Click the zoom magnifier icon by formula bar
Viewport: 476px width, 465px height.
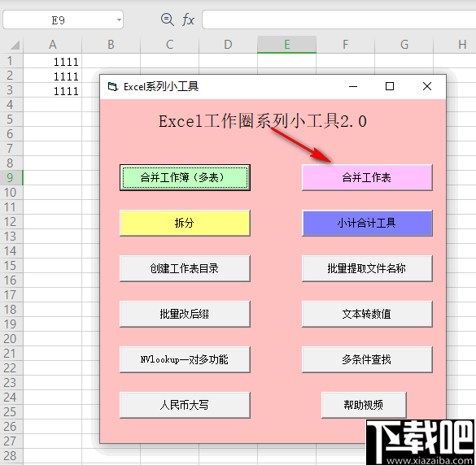(x=168, y=20)
